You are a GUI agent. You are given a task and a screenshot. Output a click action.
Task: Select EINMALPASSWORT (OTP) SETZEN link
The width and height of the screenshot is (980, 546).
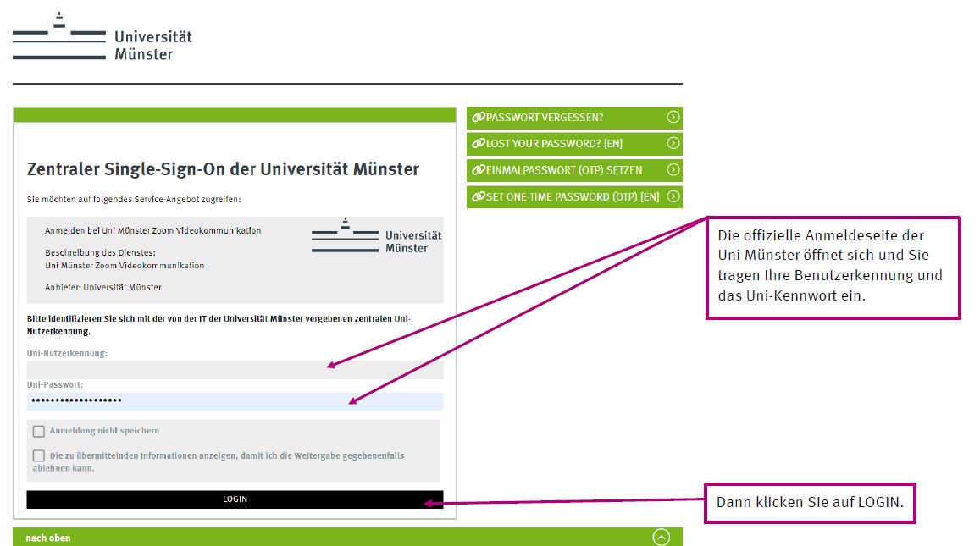(564, 170)
